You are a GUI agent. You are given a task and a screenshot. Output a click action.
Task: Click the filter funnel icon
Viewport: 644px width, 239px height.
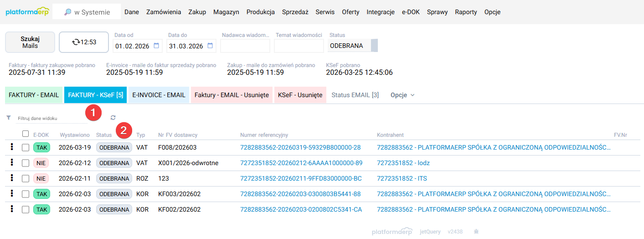(9, 118)
